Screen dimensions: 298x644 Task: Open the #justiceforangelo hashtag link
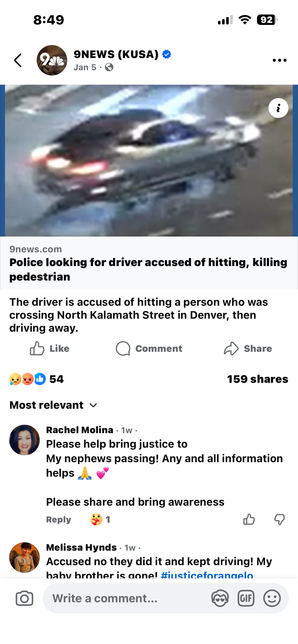207,574
